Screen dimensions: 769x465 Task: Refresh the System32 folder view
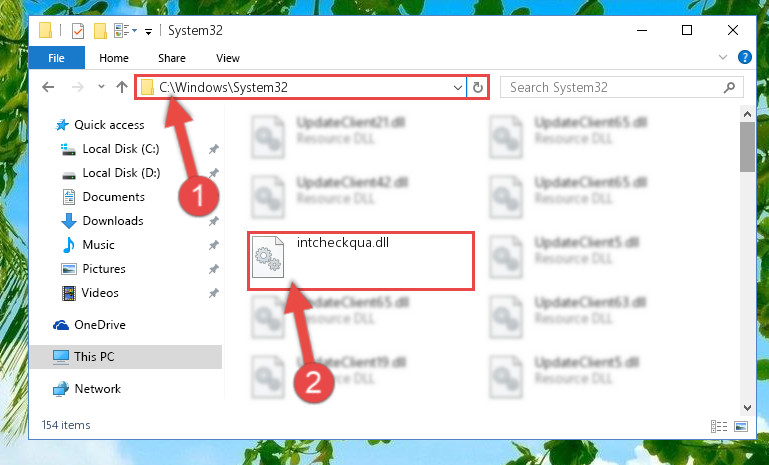point(478,87)
